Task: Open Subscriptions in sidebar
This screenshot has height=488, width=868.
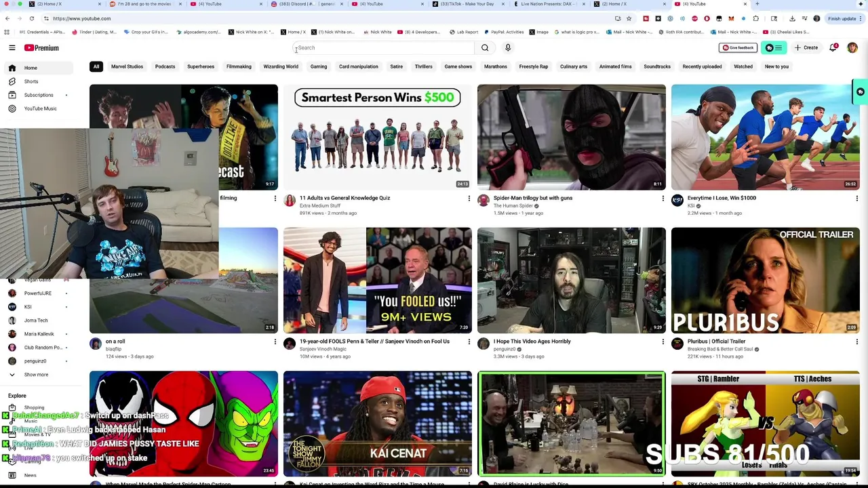Action: click(x=39, y=95)
